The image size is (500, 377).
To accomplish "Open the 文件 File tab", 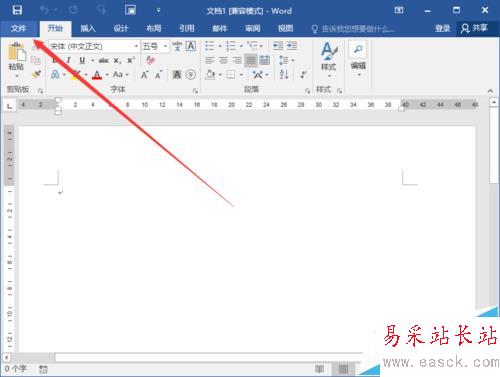I will (x=18, y=28).
